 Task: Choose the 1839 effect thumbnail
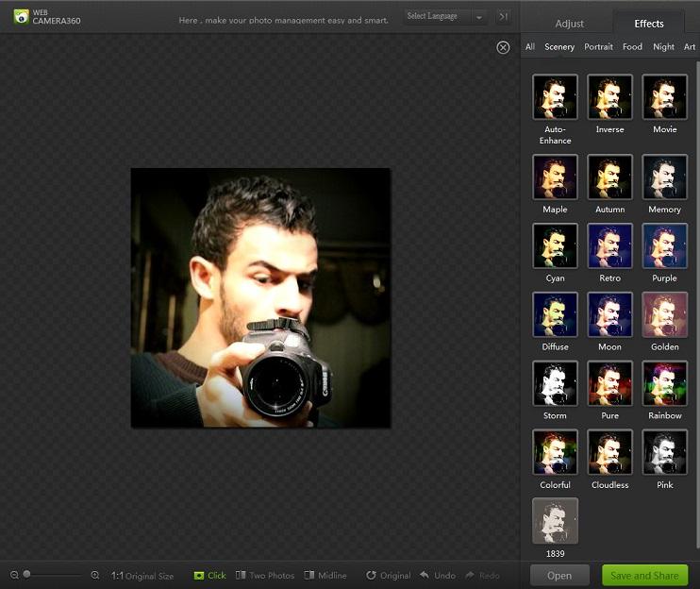555,521
